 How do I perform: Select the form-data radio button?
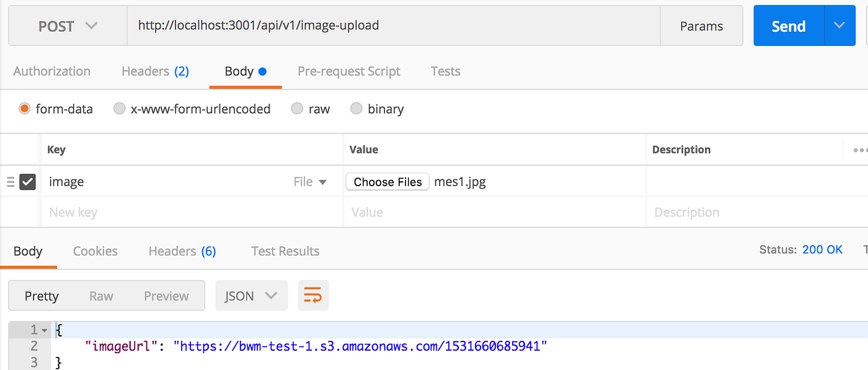[x=25, y=109]
